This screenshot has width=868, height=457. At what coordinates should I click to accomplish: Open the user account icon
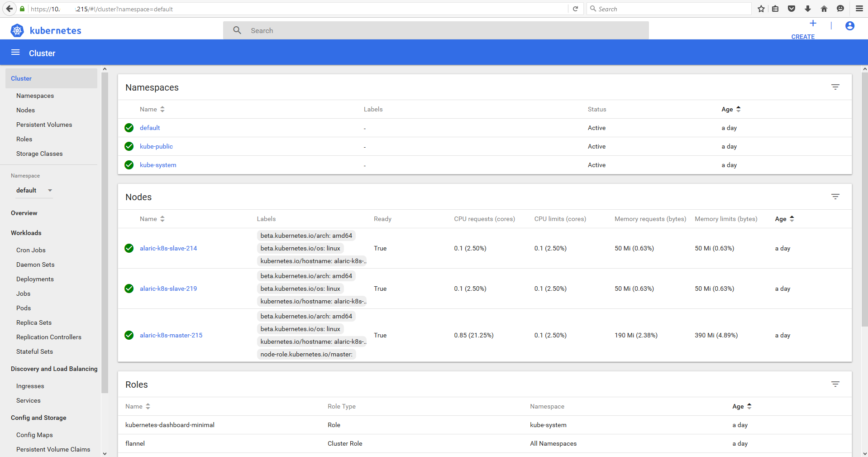(x=849, y=26)
